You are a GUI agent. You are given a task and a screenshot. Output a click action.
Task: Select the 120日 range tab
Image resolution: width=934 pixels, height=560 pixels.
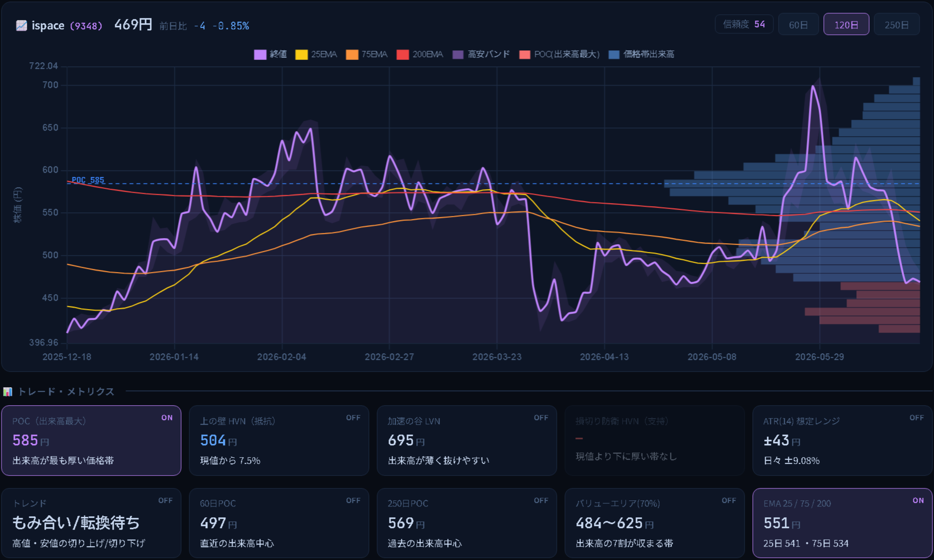(846, 25)
